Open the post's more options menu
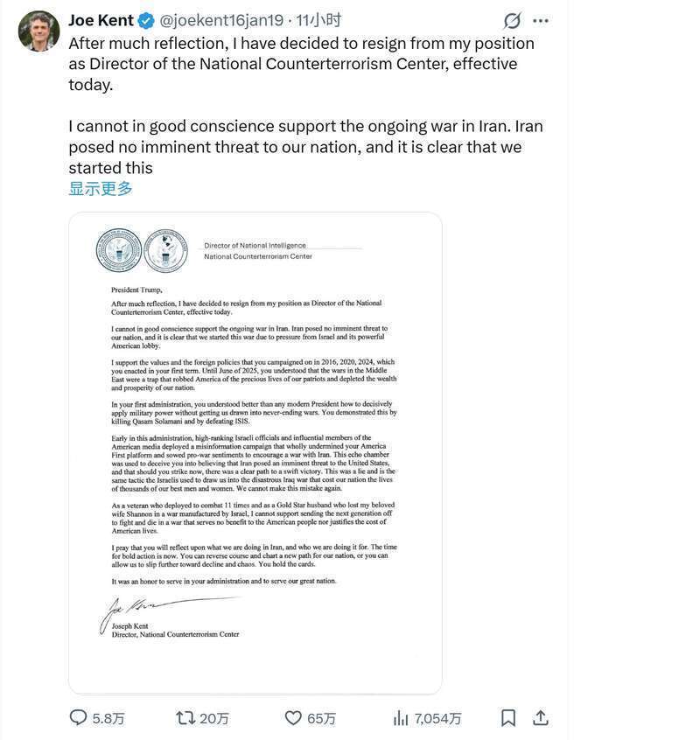 [x=542, y=20]
